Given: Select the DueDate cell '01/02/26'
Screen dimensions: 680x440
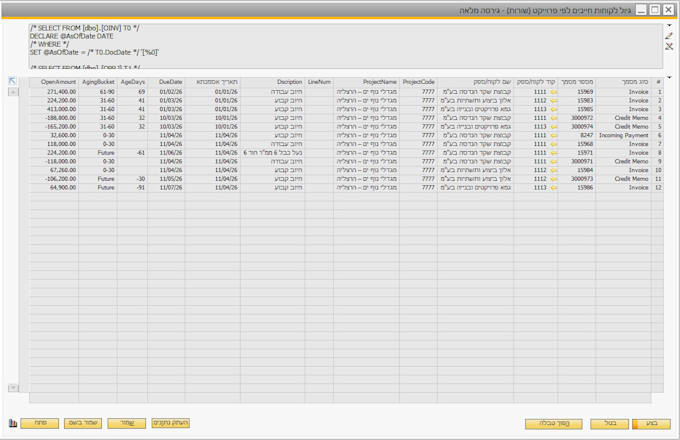Looking at the screenshot, I should pos(166,92).
